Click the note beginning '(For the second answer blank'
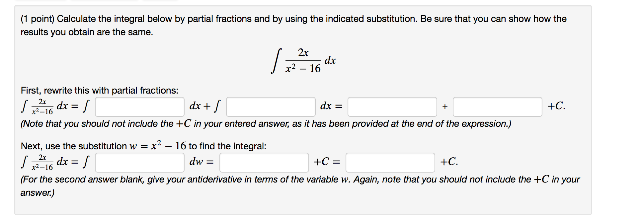Screen dimensions: 644x223 pos(300,186)
